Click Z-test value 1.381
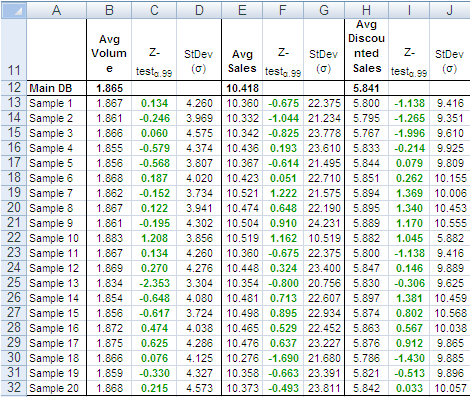The image size is (471, 398). [x=409, y=298]
